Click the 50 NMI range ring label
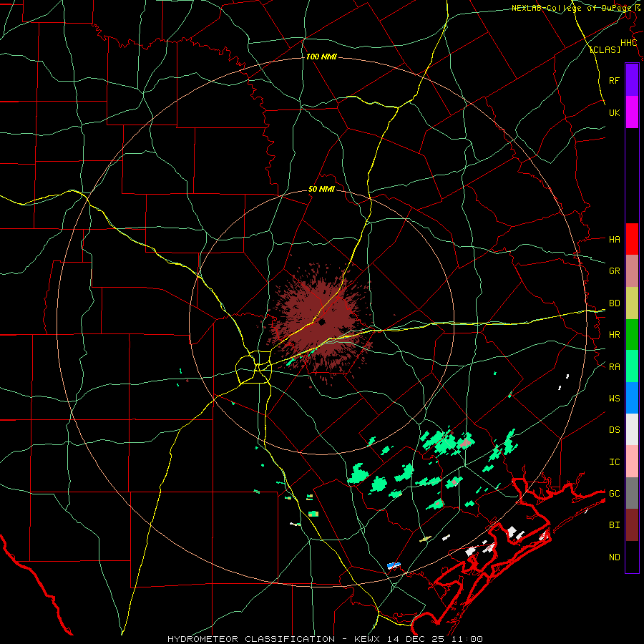The height and width of the screenshot is (644, 644). (321, 190)
